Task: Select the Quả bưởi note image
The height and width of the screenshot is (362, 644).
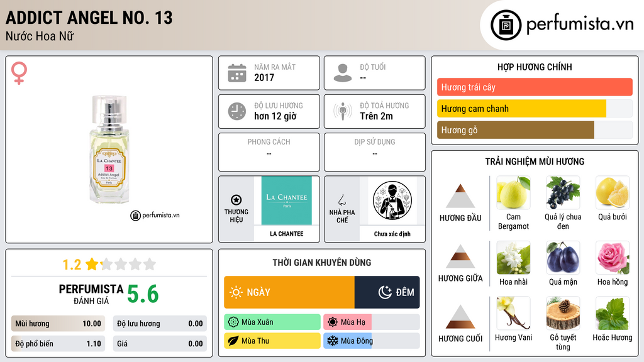Action: point(613,192)
